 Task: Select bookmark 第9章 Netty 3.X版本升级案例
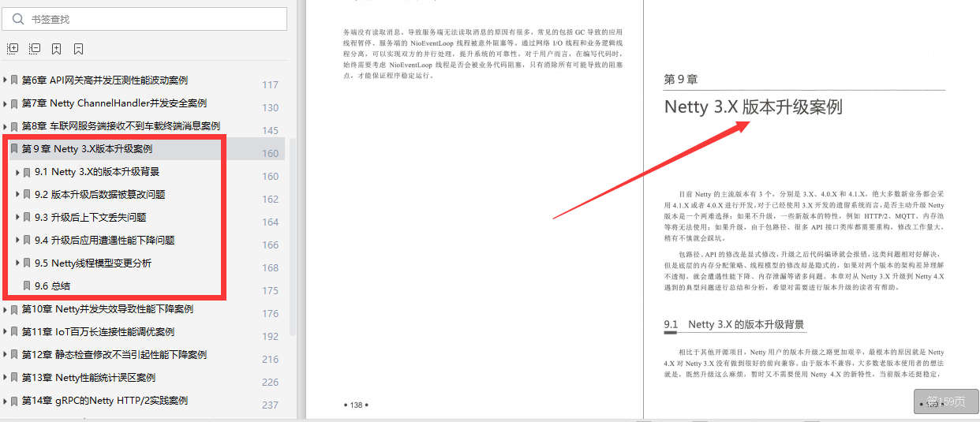coord(87,149)
